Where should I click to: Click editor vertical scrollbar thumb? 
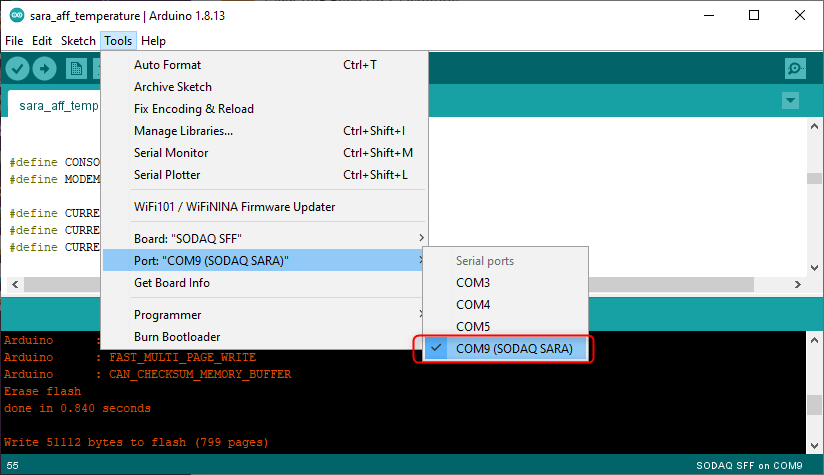814,178
